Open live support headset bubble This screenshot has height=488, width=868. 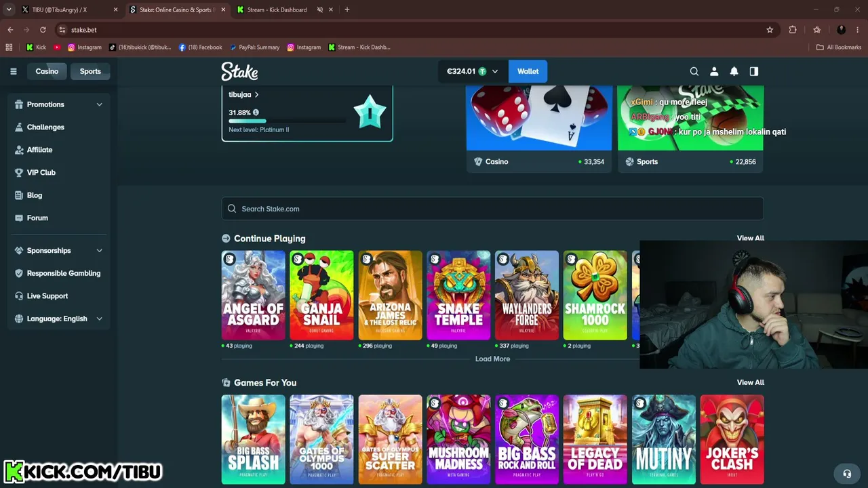[847, 474]
